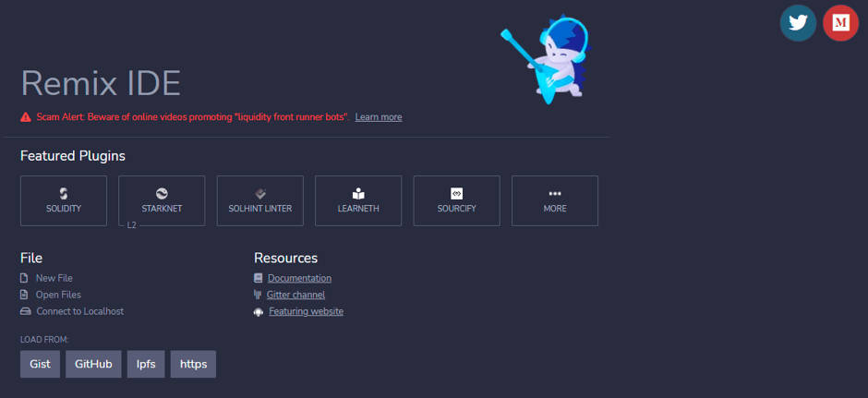The width and height of the screenshot is (868, 398).
Task: Open More featured plugins
Action: point(555,201)
